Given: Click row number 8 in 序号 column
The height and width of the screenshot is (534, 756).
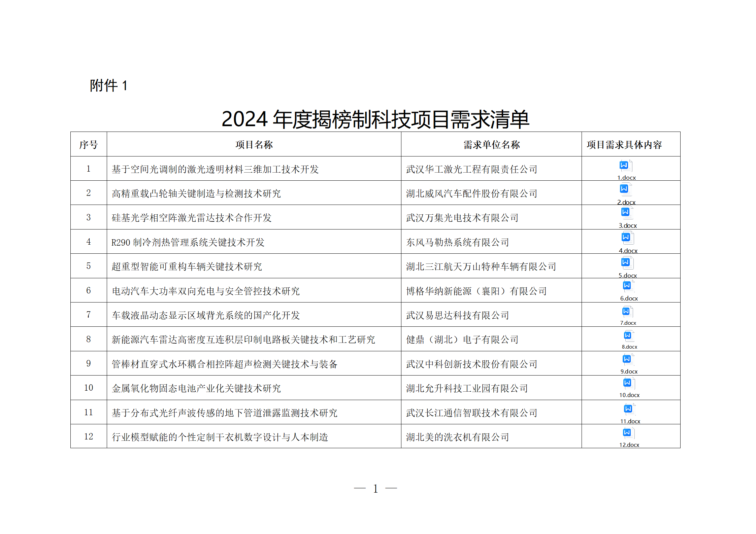Looking at the screenshot, I should (x=89, y=339).
